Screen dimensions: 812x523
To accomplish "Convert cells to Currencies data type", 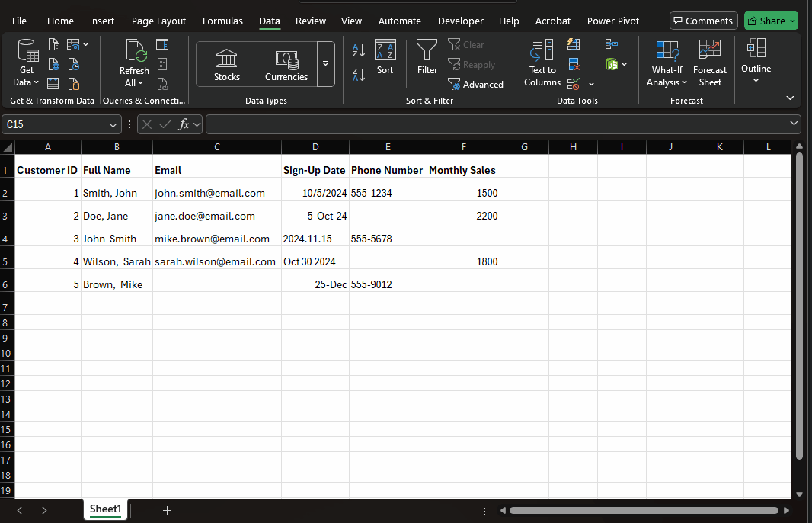I will tap(286, 65).
